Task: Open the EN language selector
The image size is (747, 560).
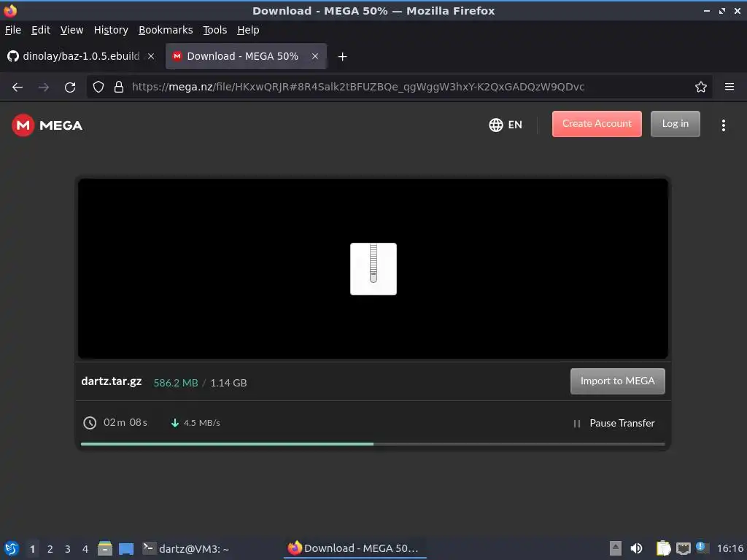Action: 506,125
